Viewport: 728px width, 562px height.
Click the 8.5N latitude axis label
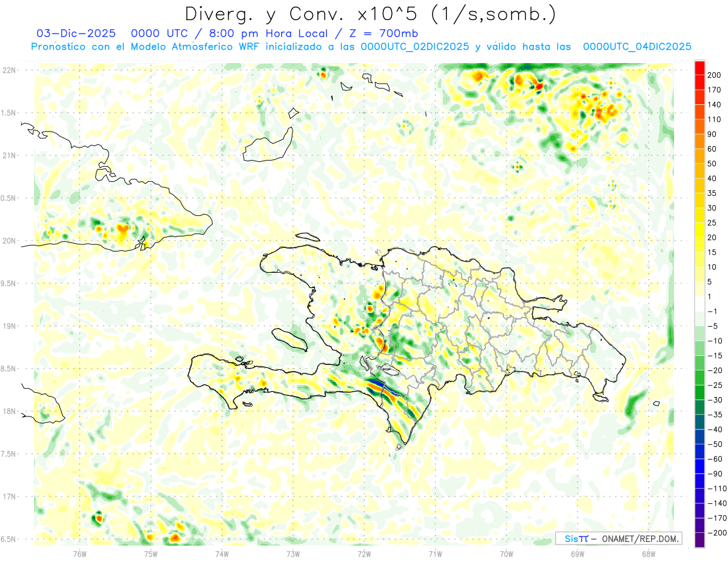(9, 369)
